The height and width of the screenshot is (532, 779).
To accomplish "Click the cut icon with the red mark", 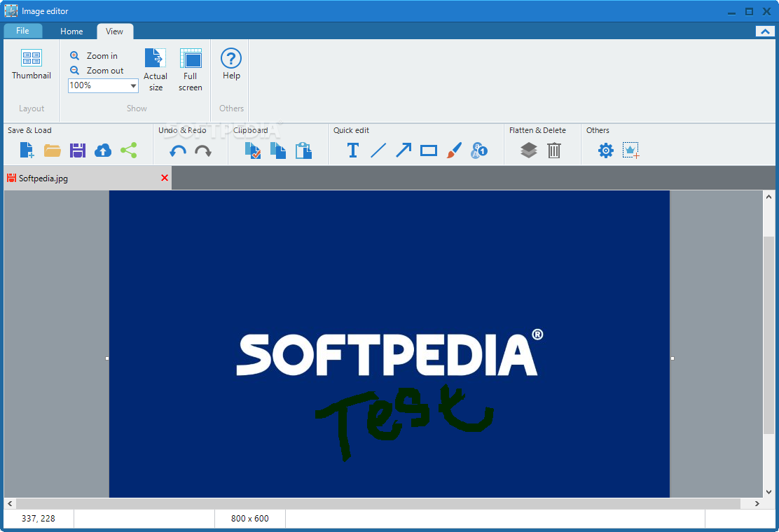I will 253,150.
